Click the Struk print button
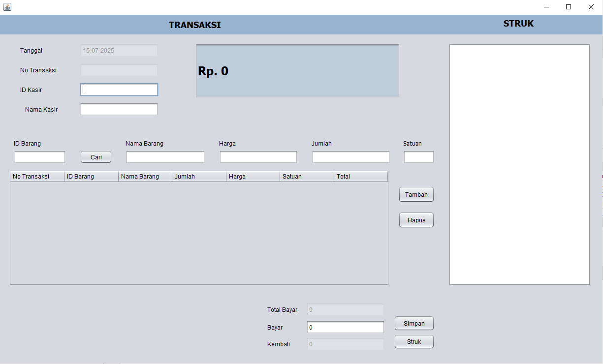 click(414, 341)
